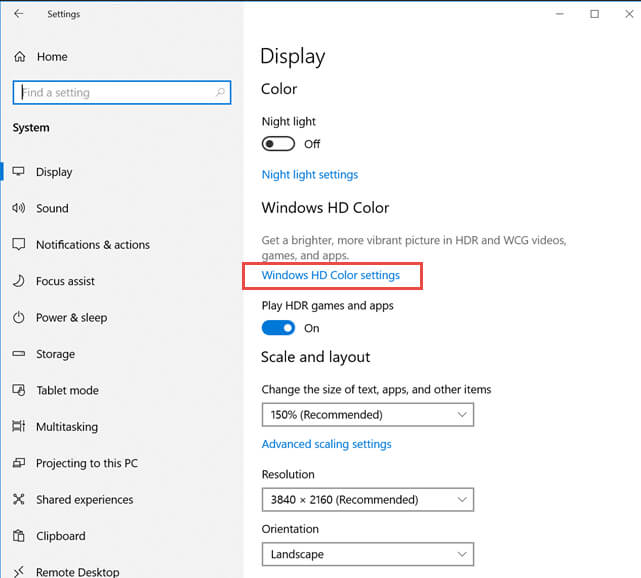Go to Home in Settings
The height and width of the screenshot is (578, 641).
click(x=52, y=57)
